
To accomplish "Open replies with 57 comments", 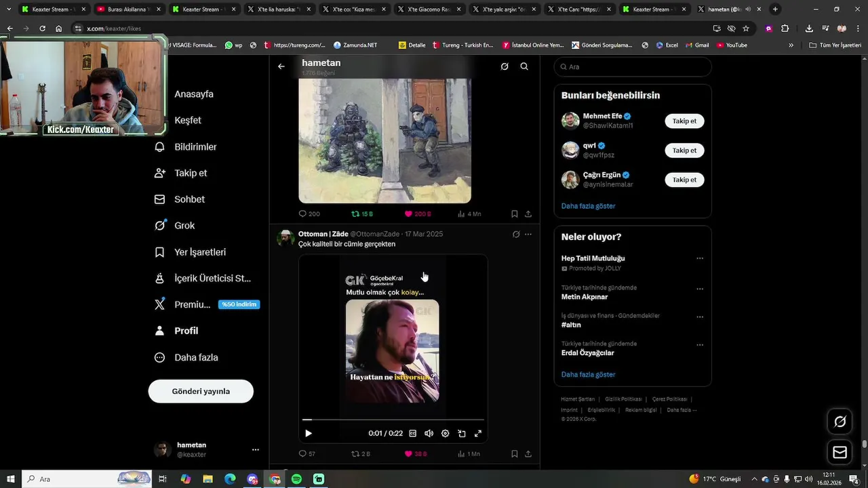I will coord(307,453).
